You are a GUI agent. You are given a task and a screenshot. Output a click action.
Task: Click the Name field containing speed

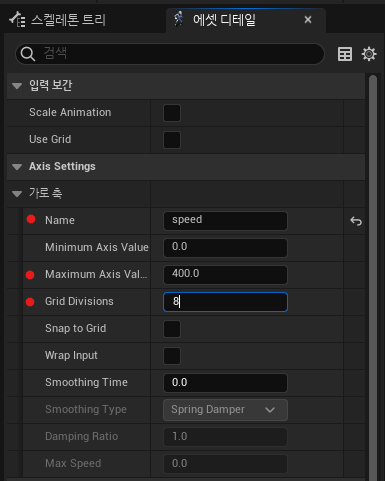[225, 221]
